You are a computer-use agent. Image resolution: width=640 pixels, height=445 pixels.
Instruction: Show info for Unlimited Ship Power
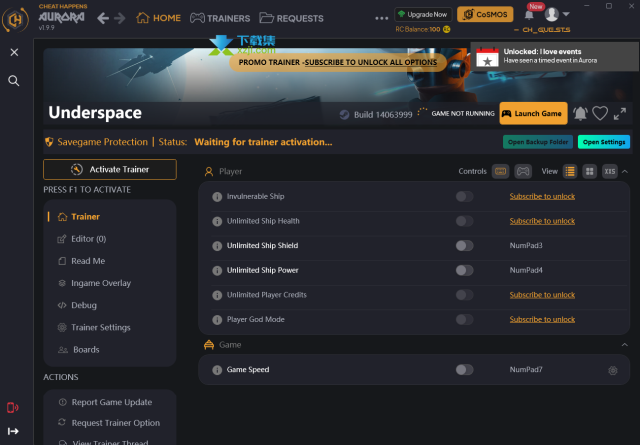217,271
